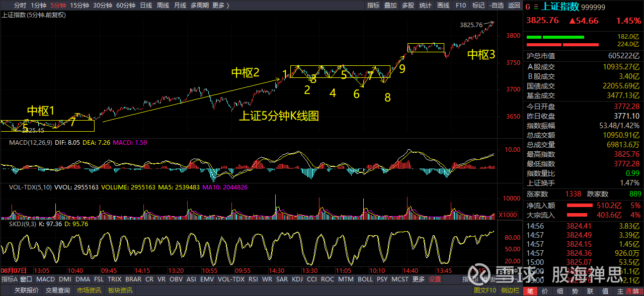Switch to 日线 daily chart
This screenshot has height=296, width=644.
(x=146, y=5)
